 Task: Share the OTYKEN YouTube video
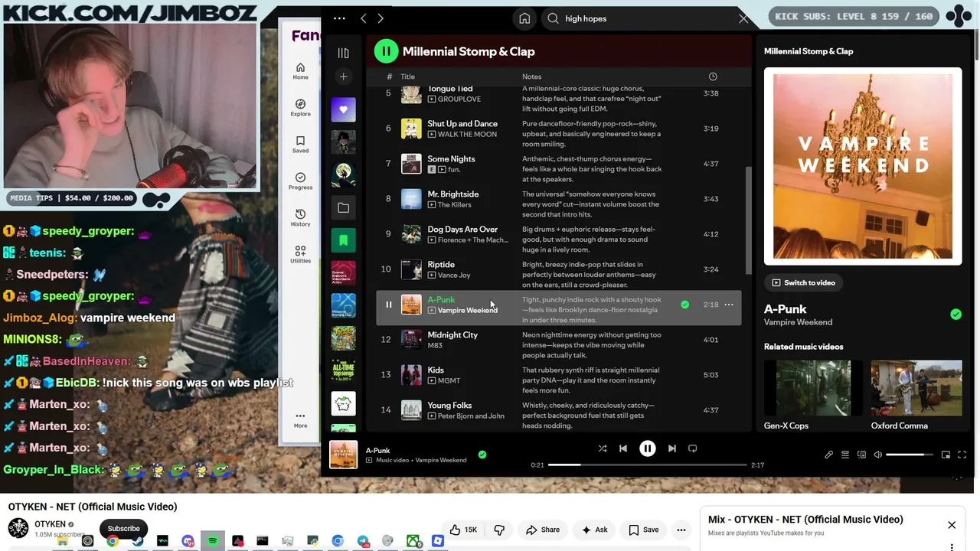pyautogui.click(x=543, y=530)
